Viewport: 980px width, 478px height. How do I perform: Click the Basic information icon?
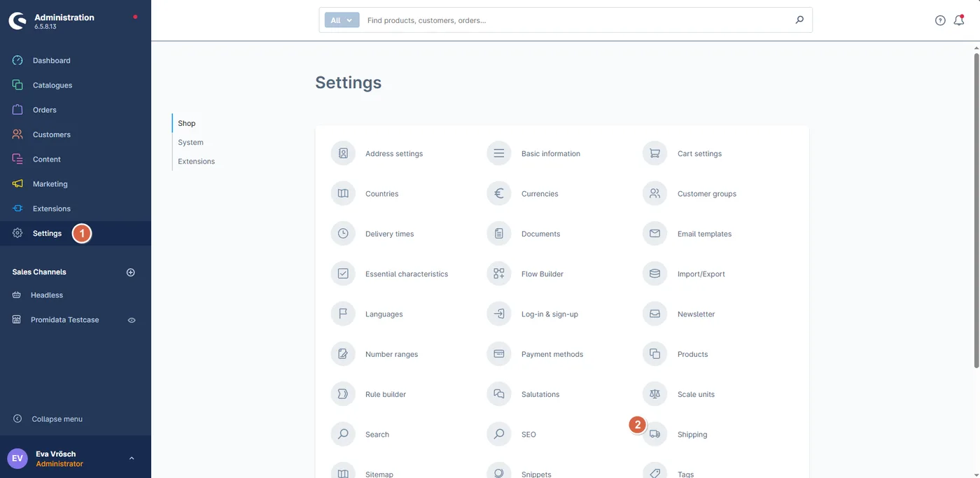(x=499, y=153)
